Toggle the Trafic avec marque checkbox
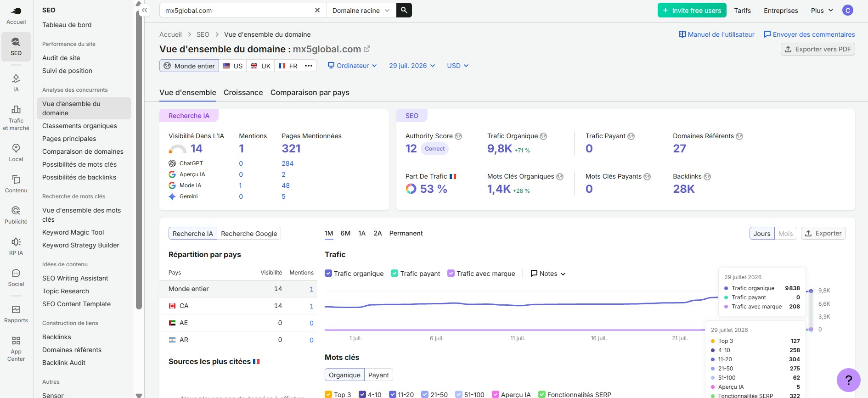Image resolution: width=868 pixels, height=398 pixels. point(451,273)
